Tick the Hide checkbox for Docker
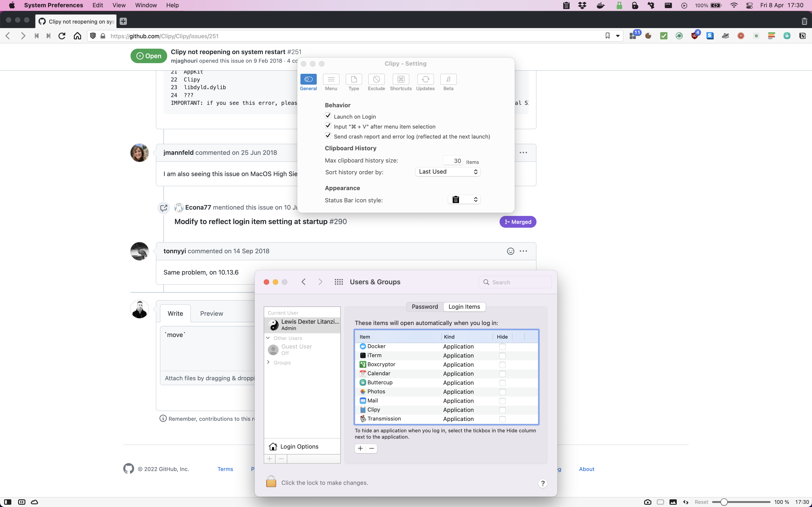Viewport: 812px width, 507px height. [x=502, y=347]
